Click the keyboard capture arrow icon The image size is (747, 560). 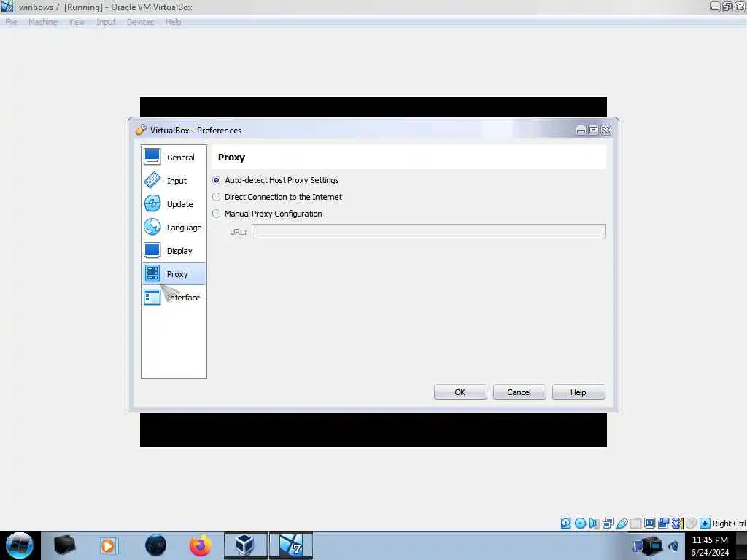point(705,524)
